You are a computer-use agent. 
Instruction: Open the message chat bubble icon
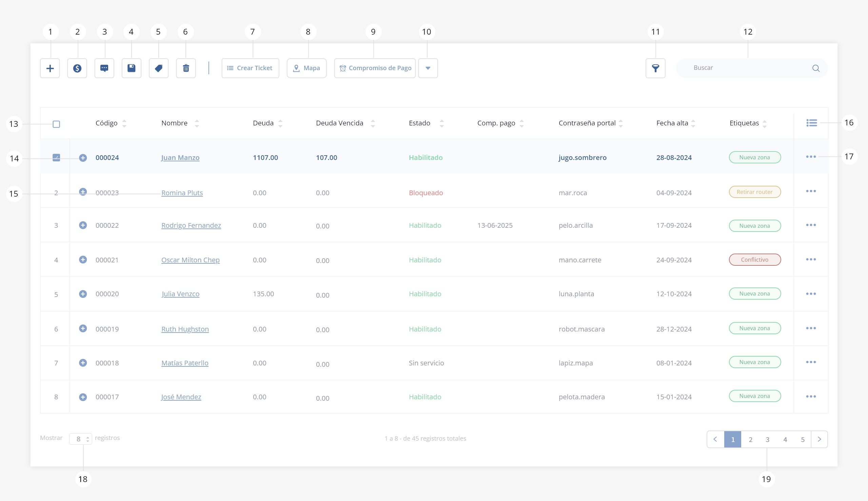[x=104, y=68]
